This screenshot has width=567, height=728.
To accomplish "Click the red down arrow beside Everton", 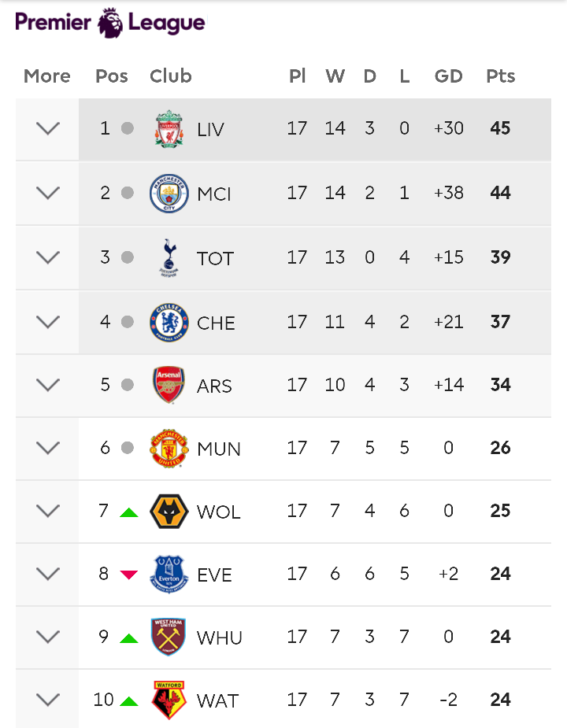I will coord(128,575).
